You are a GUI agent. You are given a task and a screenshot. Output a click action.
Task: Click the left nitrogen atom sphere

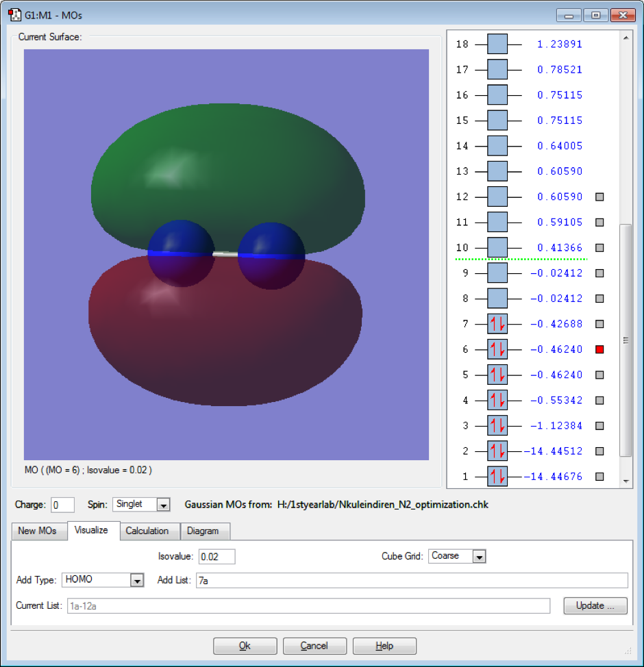pos(182,253)
